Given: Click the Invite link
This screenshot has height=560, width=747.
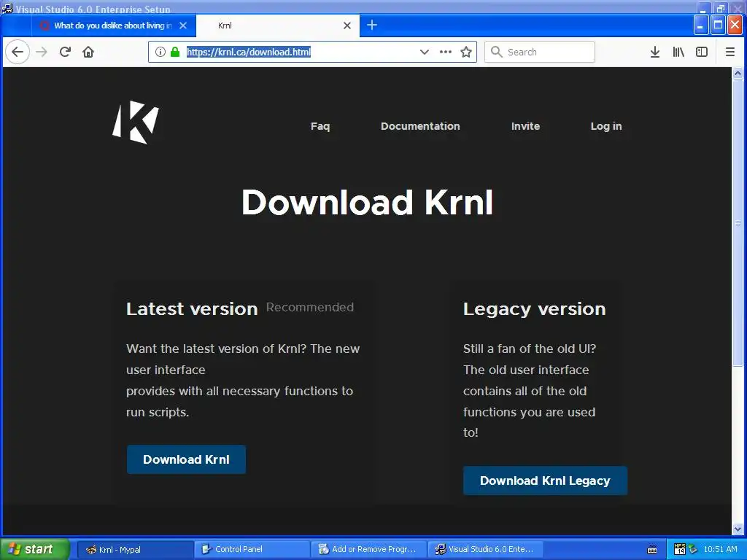Looking at the screenshot, I should (x=525, y=126).
